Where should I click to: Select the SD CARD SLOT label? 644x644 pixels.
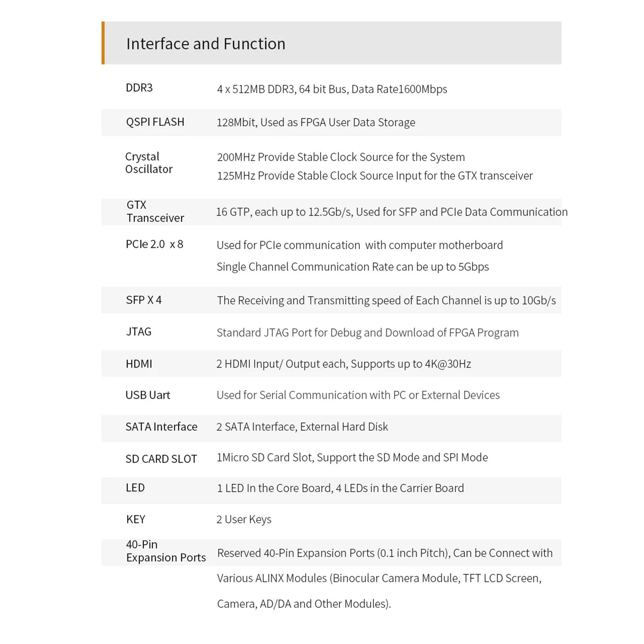pyautogui.click(x=161, y=459)
